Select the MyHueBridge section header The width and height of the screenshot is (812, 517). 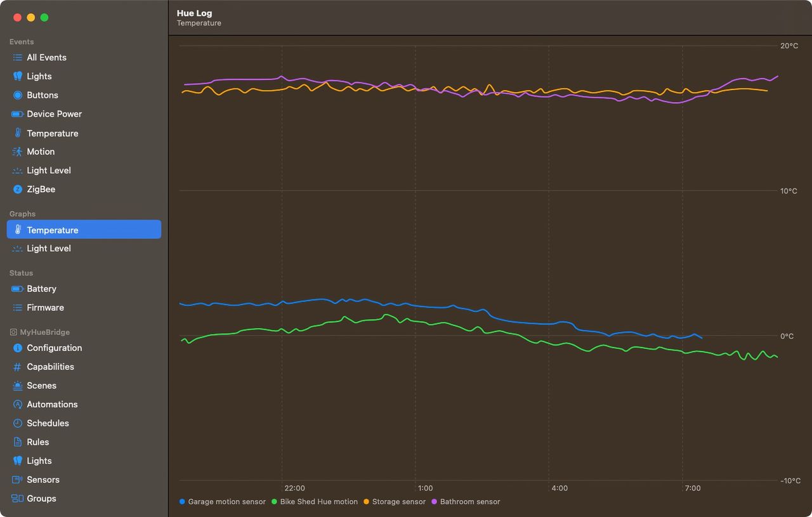(44, 332)
